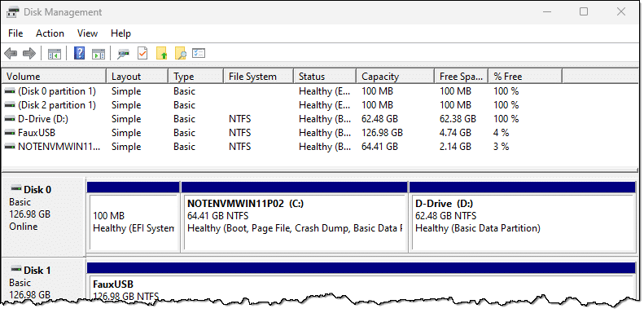Image resolution: width=644 pixels, height=313 pixels.
Task: Click the folder with magnifier Explore icon
Action: 181,54
